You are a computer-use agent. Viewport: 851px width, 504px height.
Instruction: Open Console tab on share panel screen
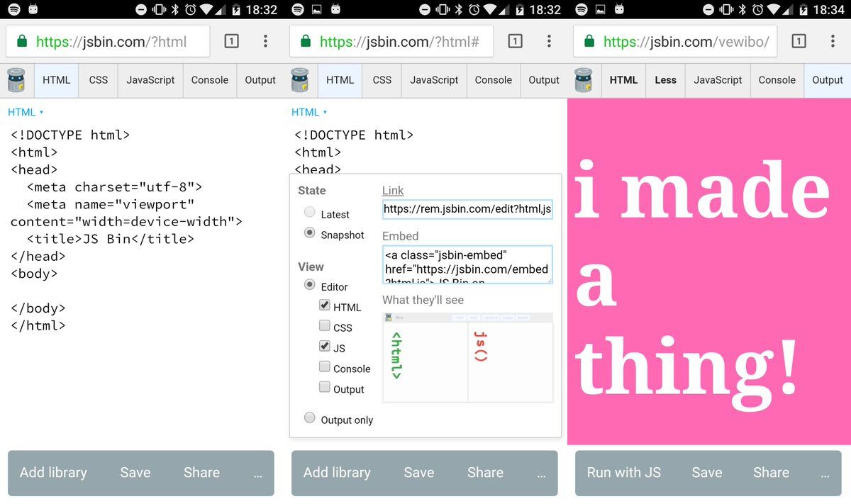coord(494,80)
